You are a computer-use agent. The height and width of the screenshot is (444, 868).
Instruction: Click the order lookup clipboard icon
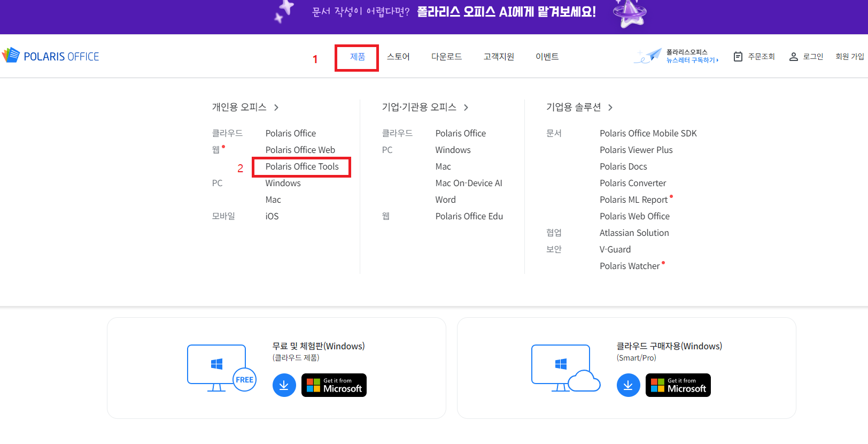coord(738,56)
